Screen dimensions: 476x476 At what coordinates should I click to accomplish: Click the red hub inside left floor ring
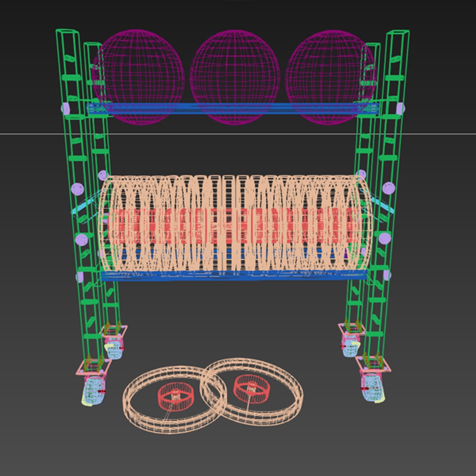[176, 396]
